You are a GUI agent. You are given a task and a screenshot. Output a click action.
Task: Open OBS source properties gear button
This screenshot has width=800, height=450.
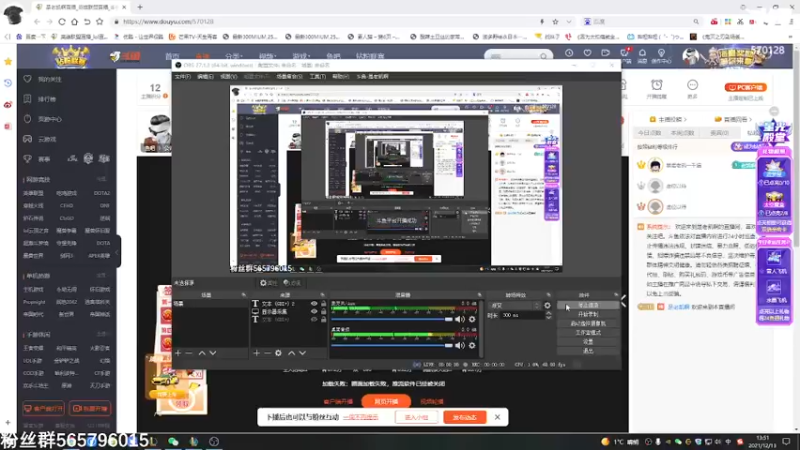268,283
